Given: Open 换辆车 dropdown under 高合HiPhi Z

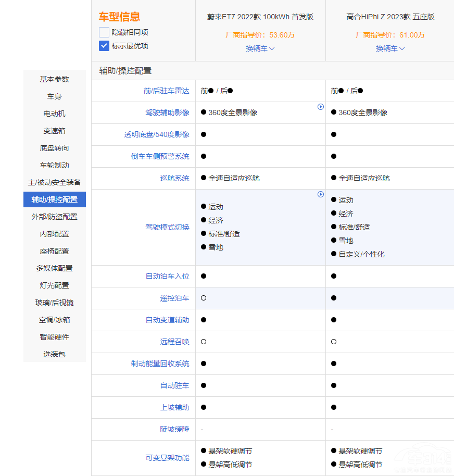Looking at the screenshot, I should (x=390, y=48).
